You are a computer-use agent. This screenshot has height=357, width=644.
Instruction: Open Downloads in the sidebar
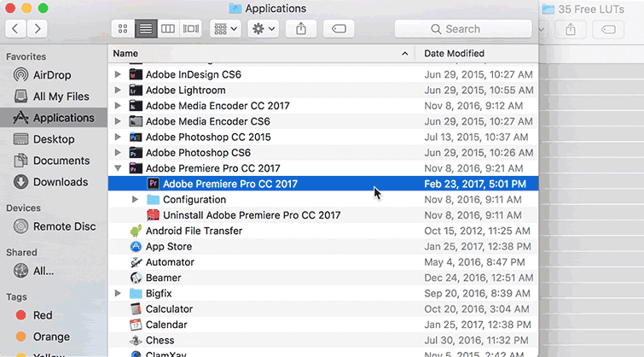(60, 182)
